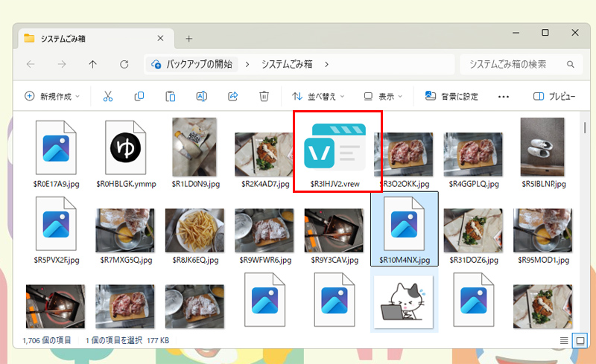Switch to large thumbnails view
Viewport: 596px width, 364px height.
580,340
